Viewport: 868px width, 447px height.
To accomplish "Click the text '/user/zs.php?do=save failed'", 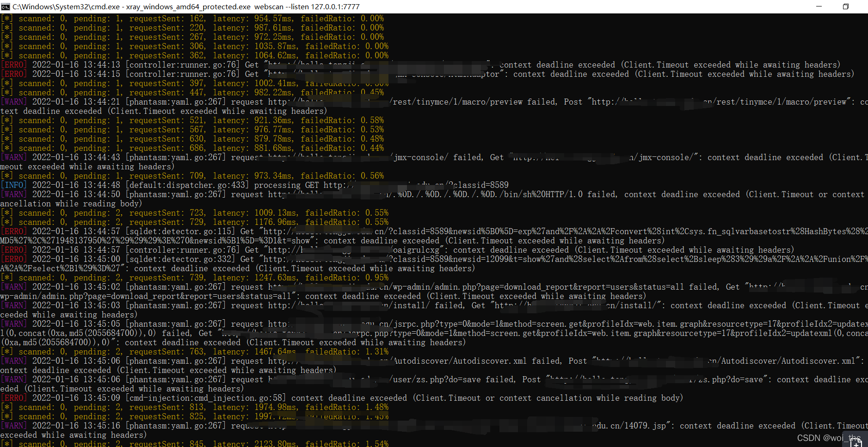I will click(451, 379).
